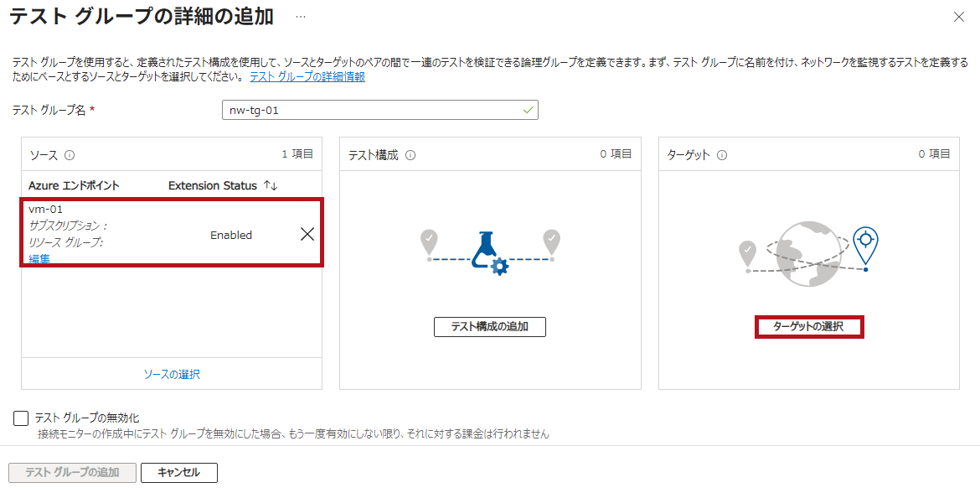Click the 編集 link for vm-01
The height and width of the screenshot is (493, 980).
[39, 259]
